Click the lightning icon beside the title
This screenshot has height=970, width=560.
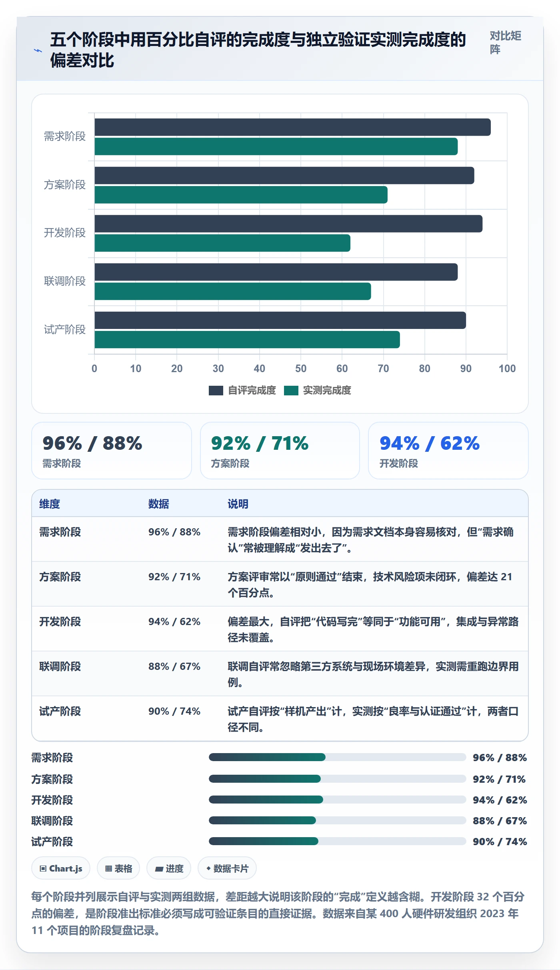[38, 51]
